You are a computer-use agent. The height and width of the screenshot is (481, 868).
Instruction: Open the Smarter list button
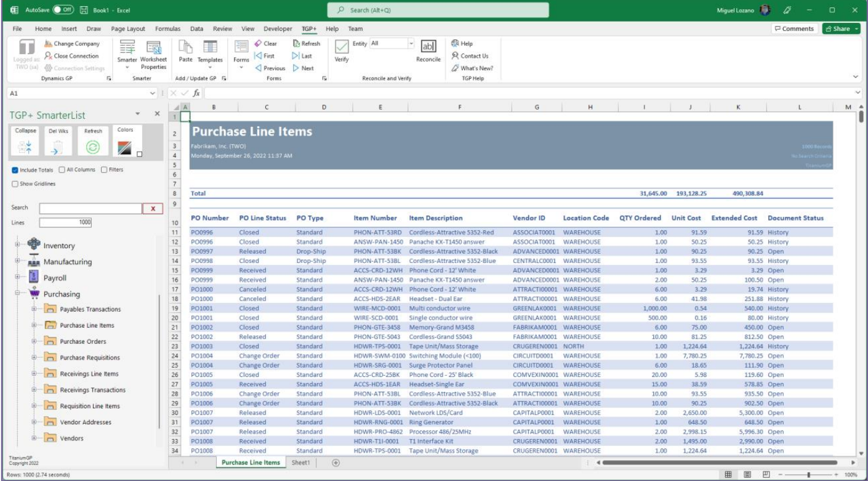pyautogui.click(x=127, y=53)
